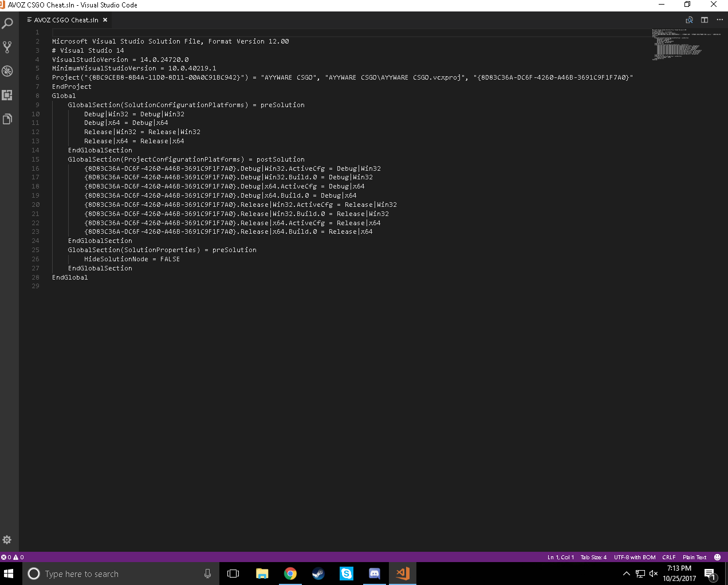Open Google Chrome from taskbar
Screen dimensions: 728x585
290,574
